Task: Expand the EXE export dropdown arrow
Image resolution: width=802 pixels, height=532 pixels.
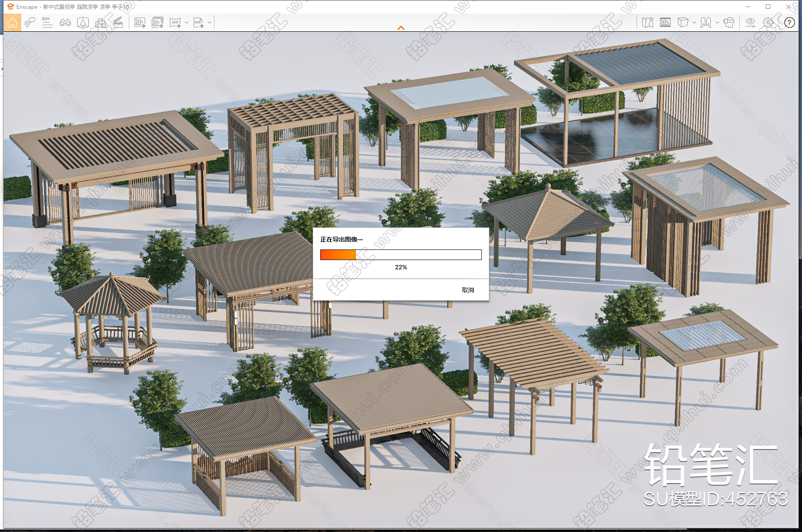Action: point(210,22)
